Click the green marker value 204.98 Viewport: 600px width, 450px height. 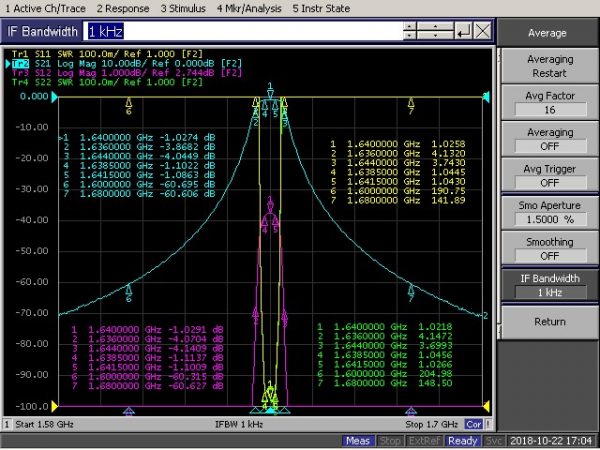click(435, 374)
